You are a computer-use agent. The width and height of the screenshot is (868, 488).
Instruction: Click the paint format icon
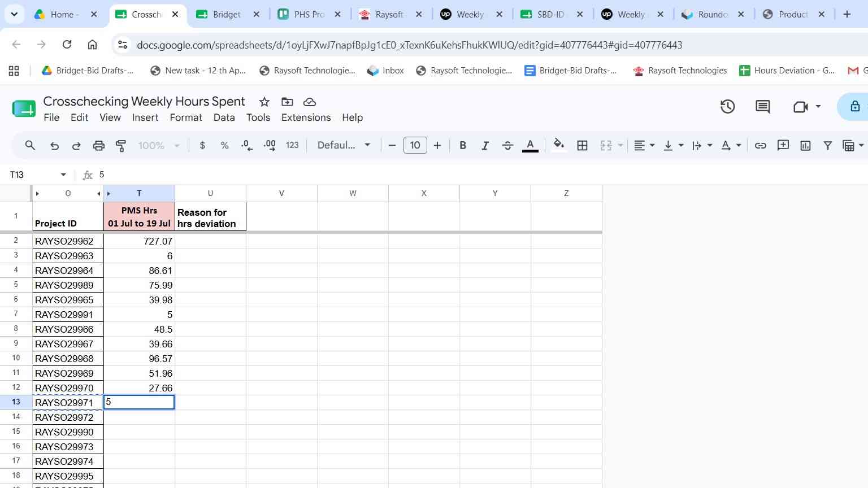120,145
